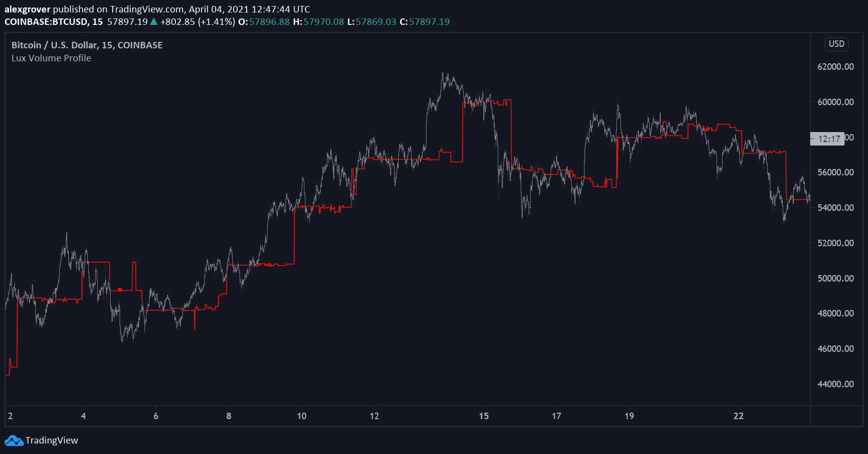The image size is (868, 454).
Task: Click the 52000.00 price axis label
Action: pyautogui.click(x=836, y=243)
